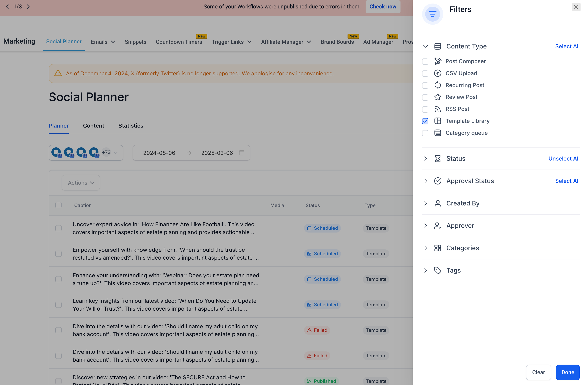Viewport: 588px width, 385px height.
Task: Expand the Status filter section
Action: (425, 159)
